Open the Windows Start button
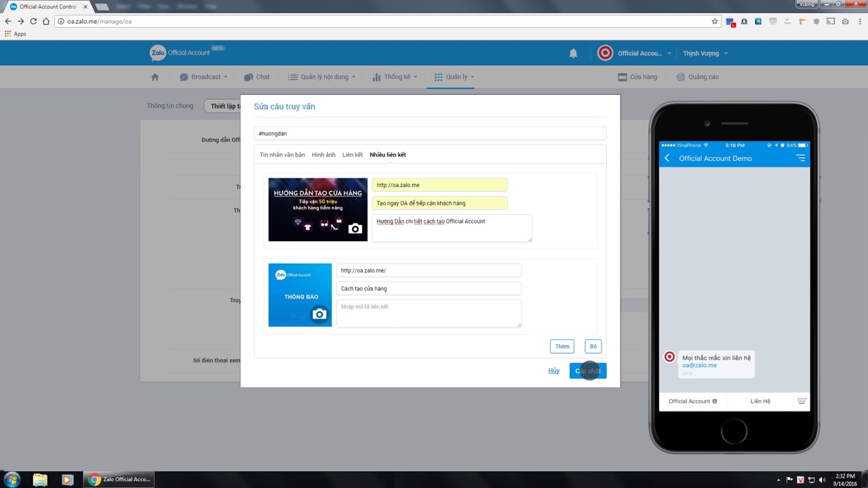 [12, 479]
